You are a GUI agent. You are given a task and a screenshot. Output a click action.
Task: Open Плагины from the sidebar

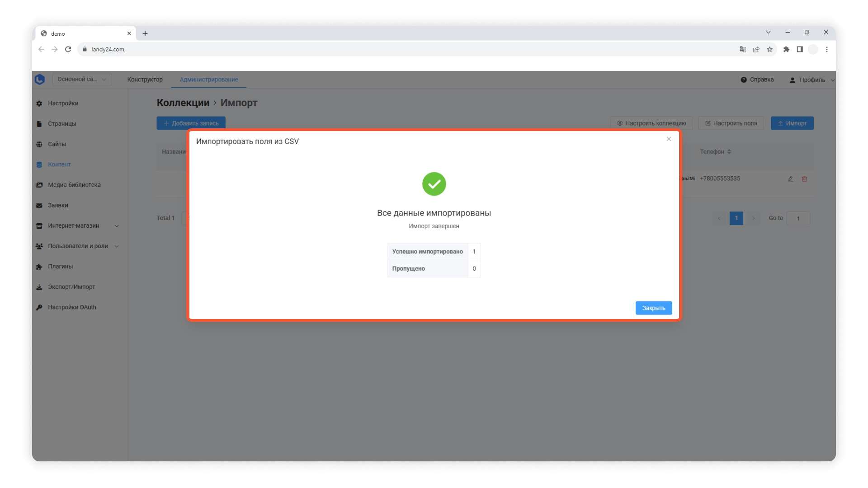point(60,267)
